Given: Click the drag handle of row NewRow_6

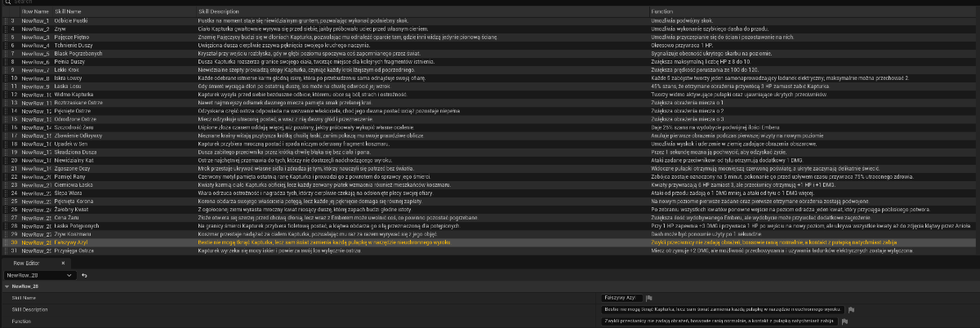Looking at the screenshot, I should point(4,61).
